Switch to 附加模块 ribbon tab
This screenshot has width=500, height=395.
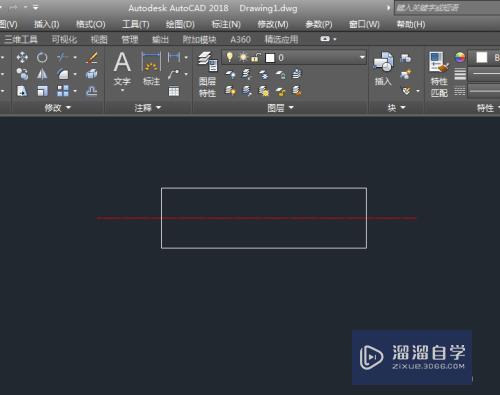click(199, 39)
